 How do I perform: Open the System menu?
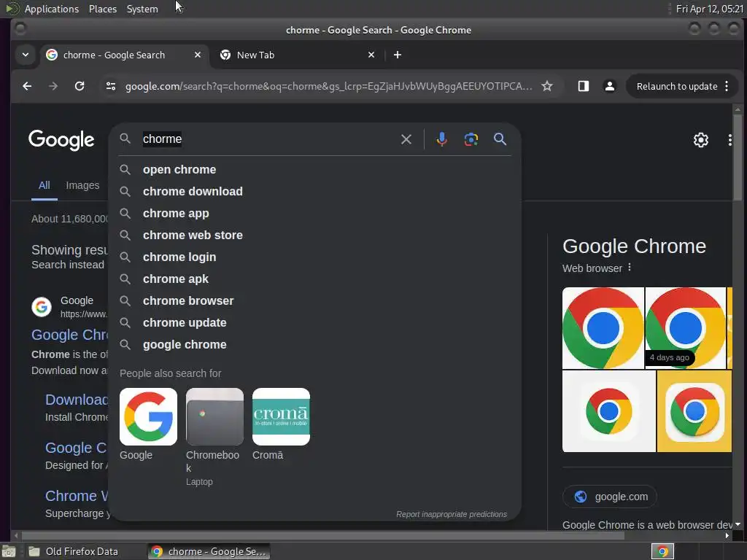point(142,9)
